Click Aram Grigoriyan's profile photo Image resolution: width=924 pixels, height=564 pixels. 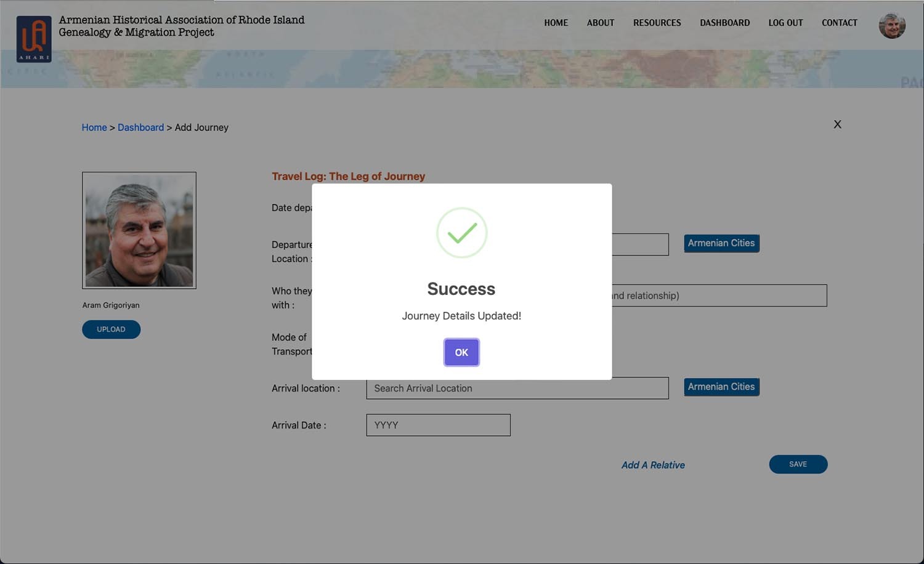pyautogui.click(x=139, y=230)
